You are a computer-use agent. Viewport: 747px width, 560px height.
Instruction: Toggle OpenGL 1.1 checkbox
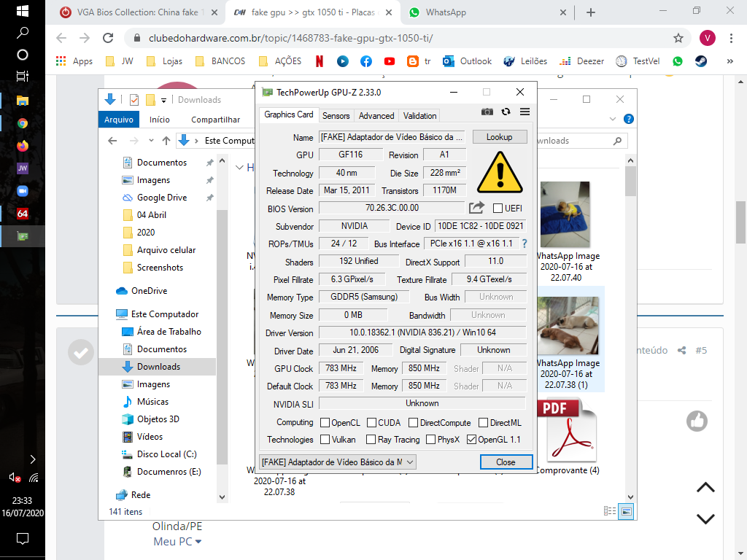(x=471, y=440)
